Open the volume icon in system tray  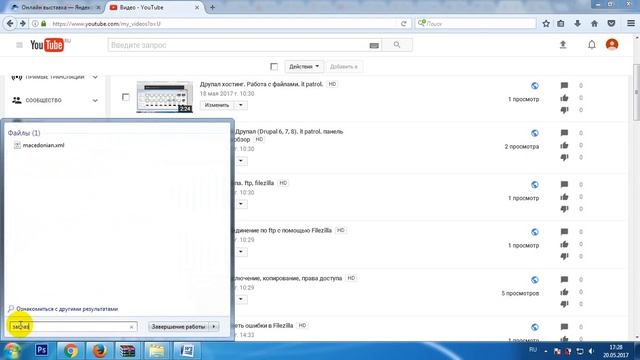pyautogui.click(x=591, y=351)
